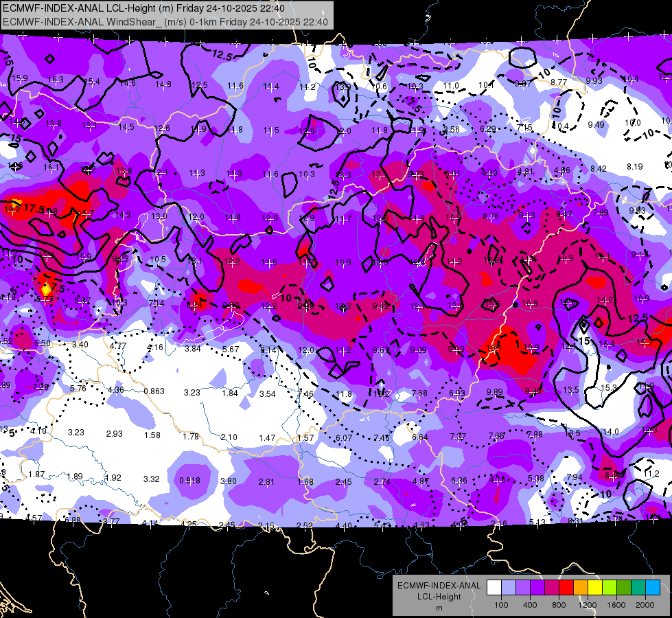
Task: Click the dark green legend swatch
Action: (624, 587)
